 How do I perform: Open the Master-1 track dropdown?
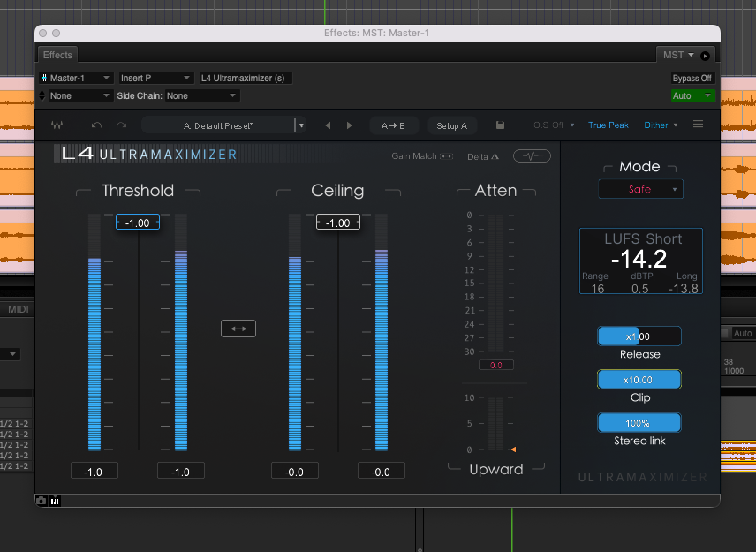(x=76, y=78)
